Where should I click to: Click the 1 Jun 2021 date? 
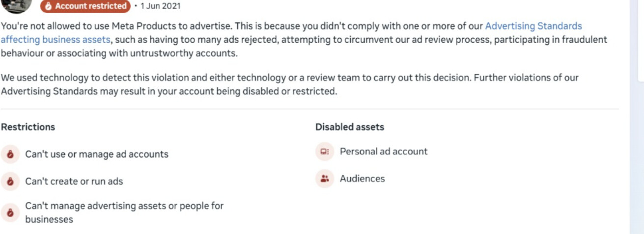161,6
